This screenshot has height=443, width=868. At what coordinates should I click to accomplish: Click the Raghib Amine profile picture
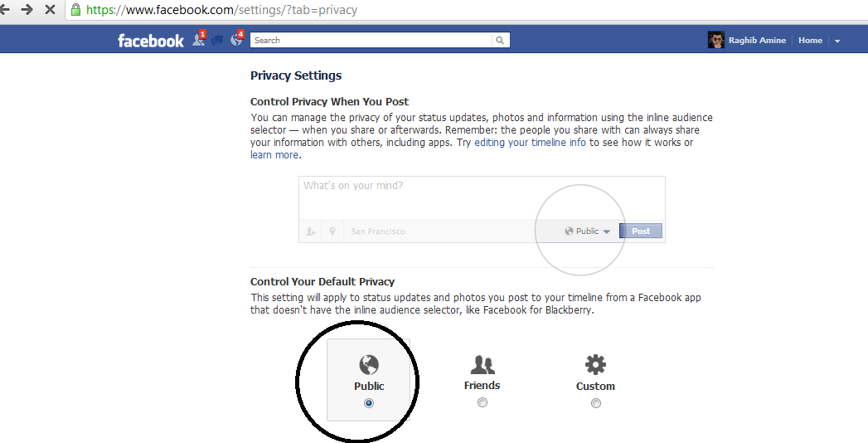click(715, 41)
